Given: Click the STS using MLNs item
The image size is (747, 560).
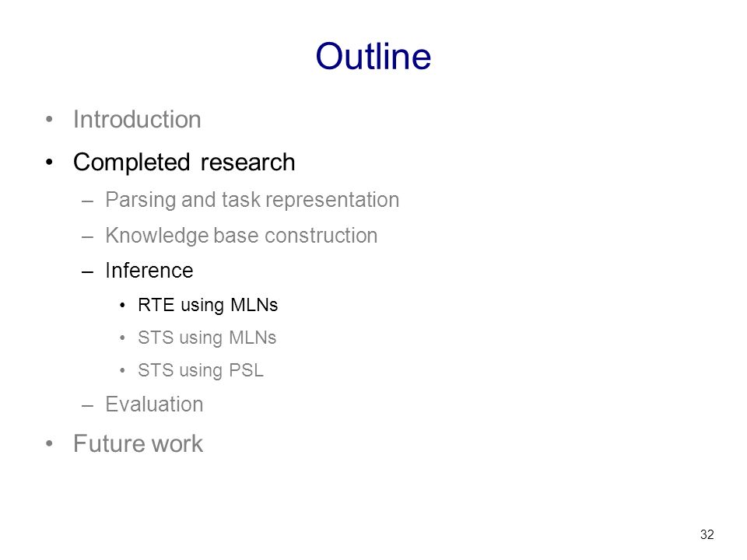Looking at the screenshot, I should click(207, 338).
